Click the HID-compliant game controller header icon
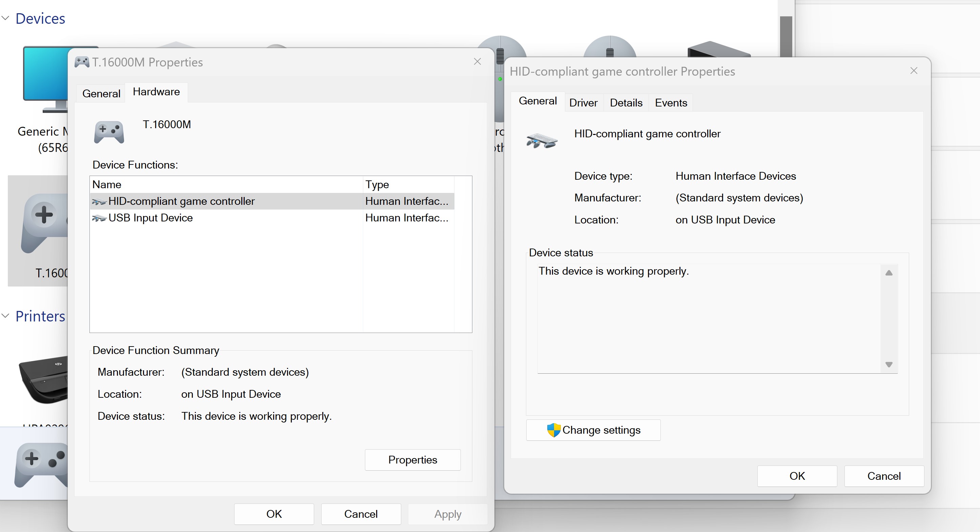The image size is (980, 532). tap(542, 141)
